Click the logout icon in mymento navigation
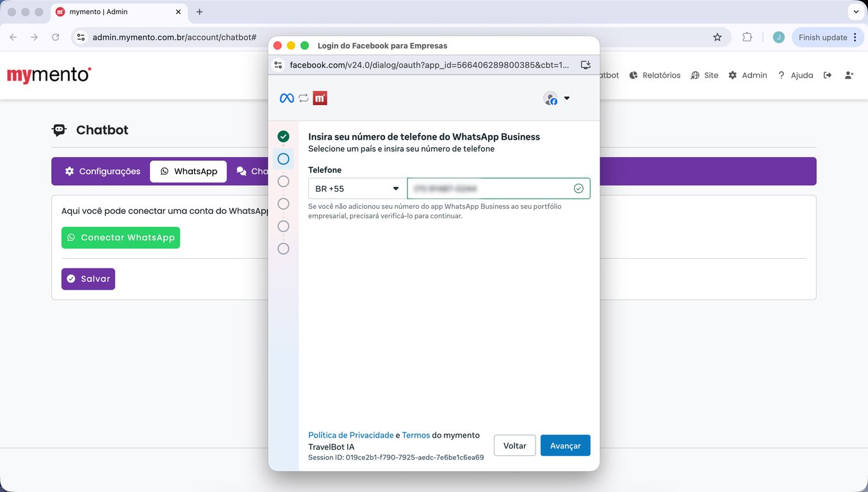 point(828,75)
